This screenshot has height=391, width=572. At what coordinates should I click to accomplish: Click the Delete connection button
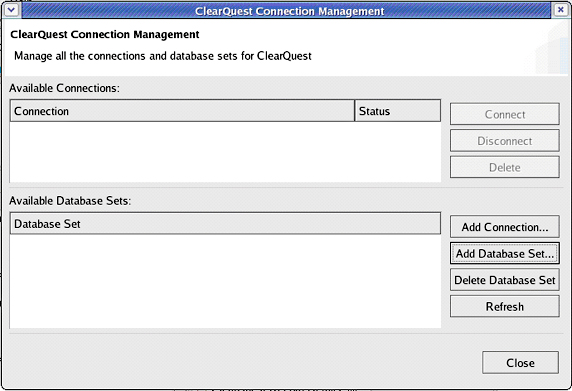click(505, 167)
